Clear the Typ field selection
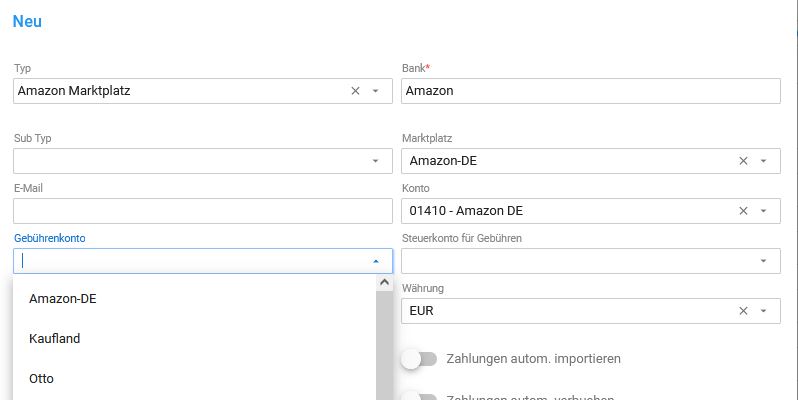798x400 pixels. click(x=355, y=91)
